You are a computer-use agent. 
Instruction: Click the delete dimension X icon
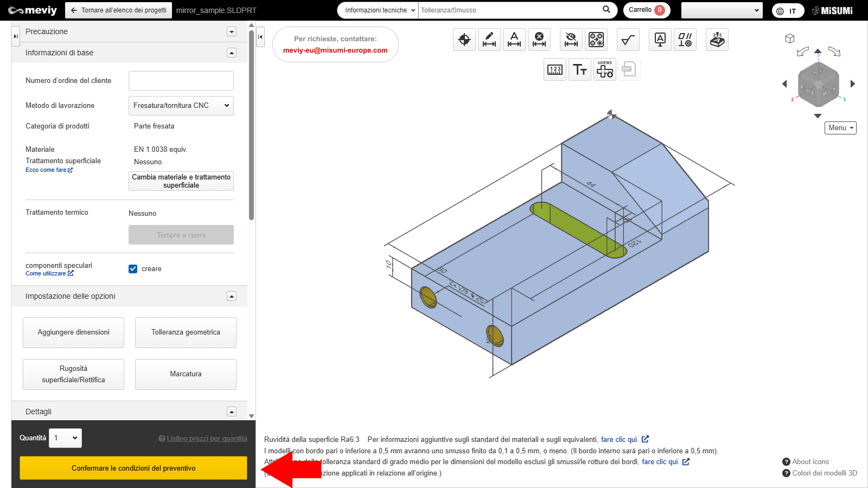tap(539, 40)
